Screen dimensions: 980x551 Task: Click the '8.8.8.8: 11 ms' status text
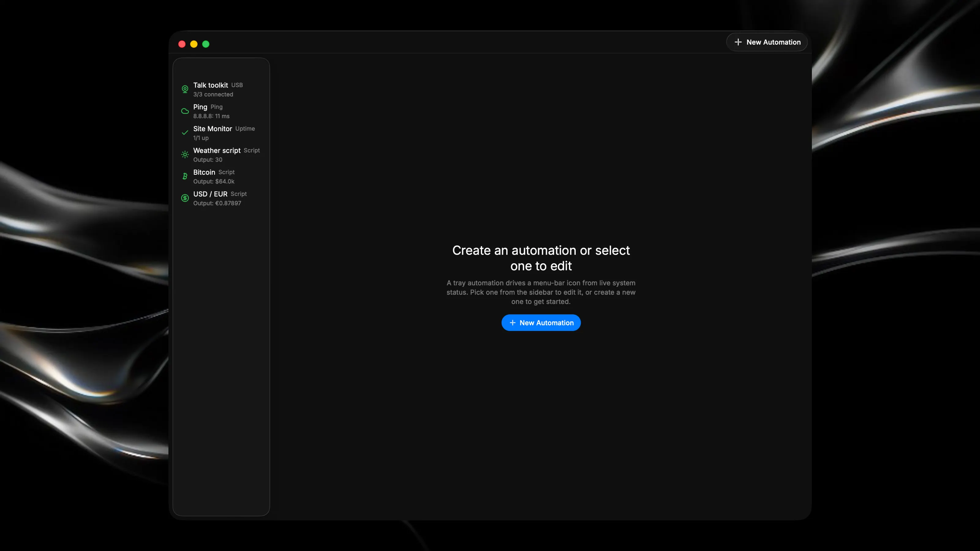211,116
